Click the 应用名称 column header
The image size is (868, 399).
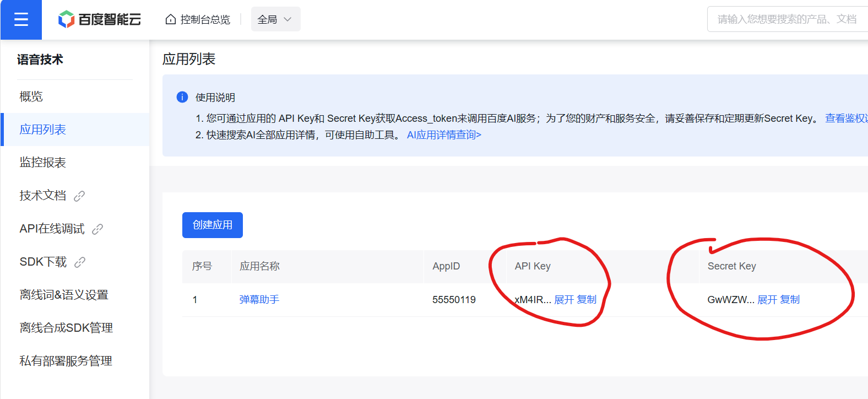pyautogui.click(x=259, y=266)
